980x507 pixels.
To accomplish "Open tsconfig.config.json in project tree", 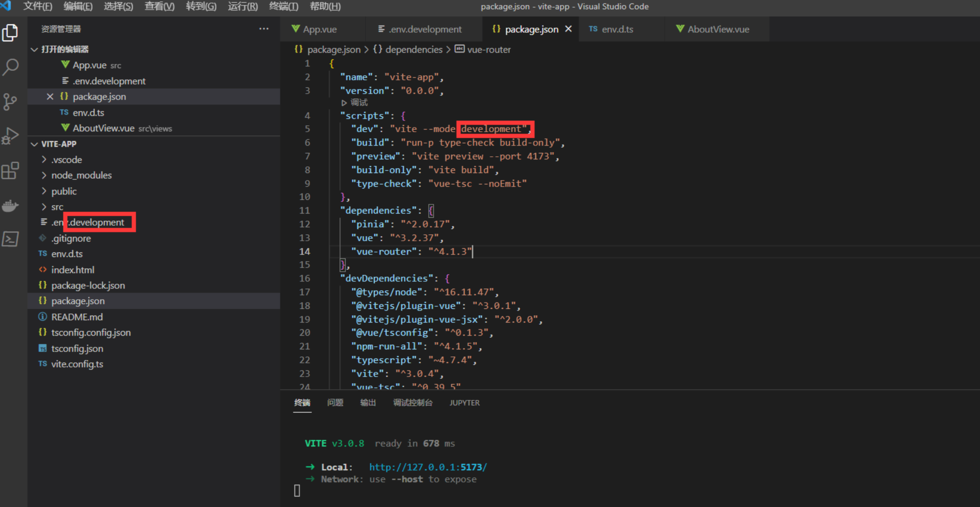I will pyautogui.click(x=154, y=333).
